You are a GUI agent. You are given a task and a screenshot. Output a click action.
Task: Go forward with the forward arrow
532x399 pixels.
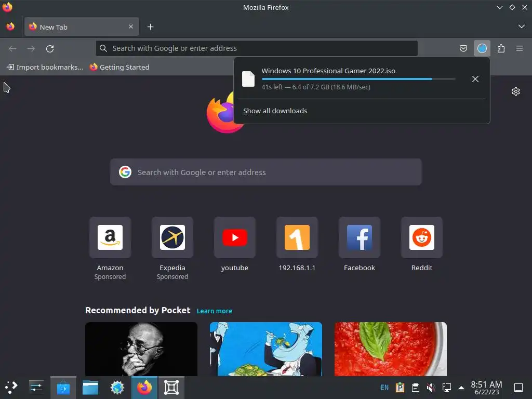click(x=31, y=48)
